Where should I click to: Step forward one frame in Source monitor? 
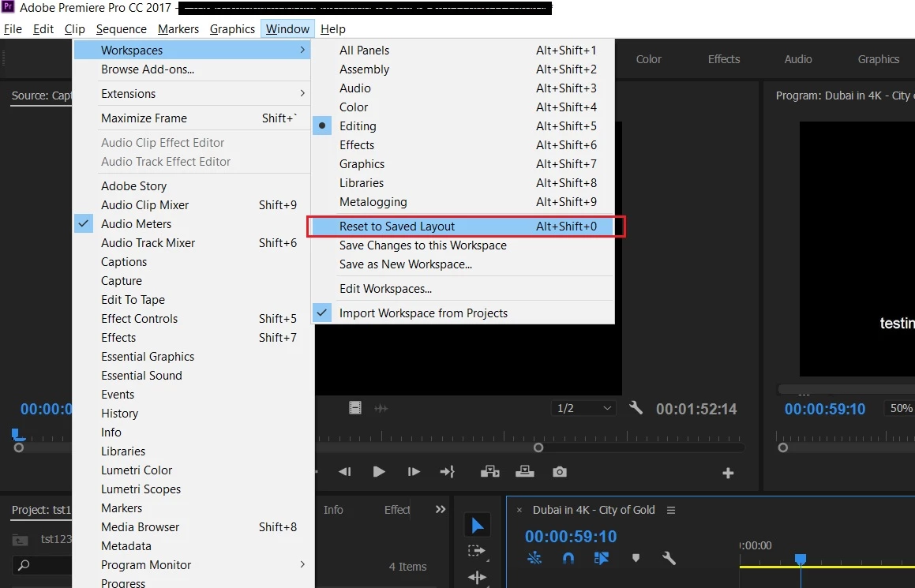(414, 471)
